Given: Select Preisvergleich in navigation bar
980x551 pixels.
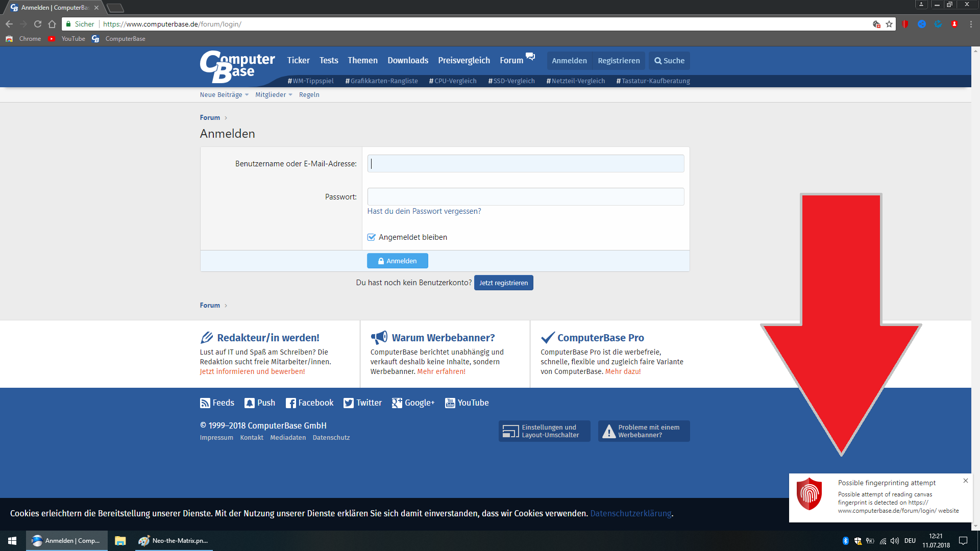Looking at the screenshot, I should [463, 61].
